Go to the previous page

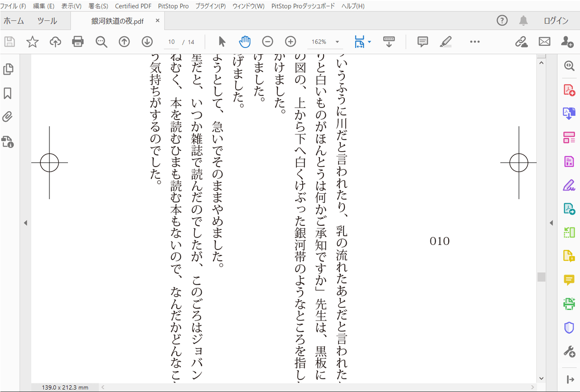(x=124, y=42)
